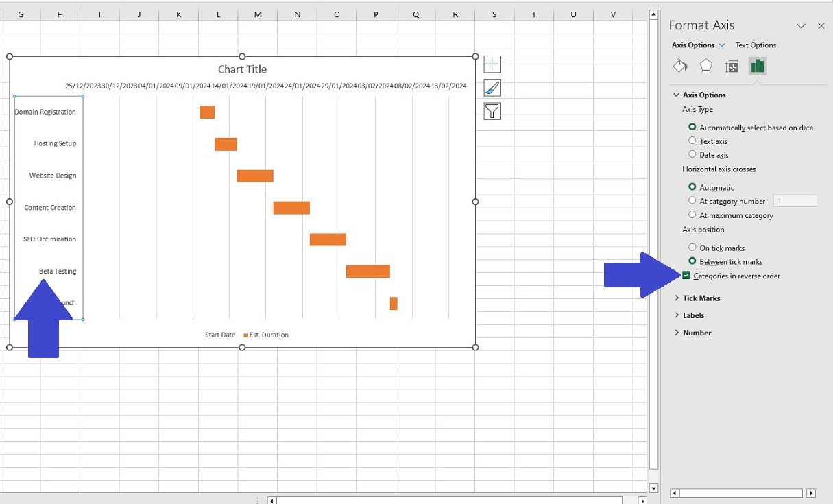Click the Chart Title text

click(242, 69)
